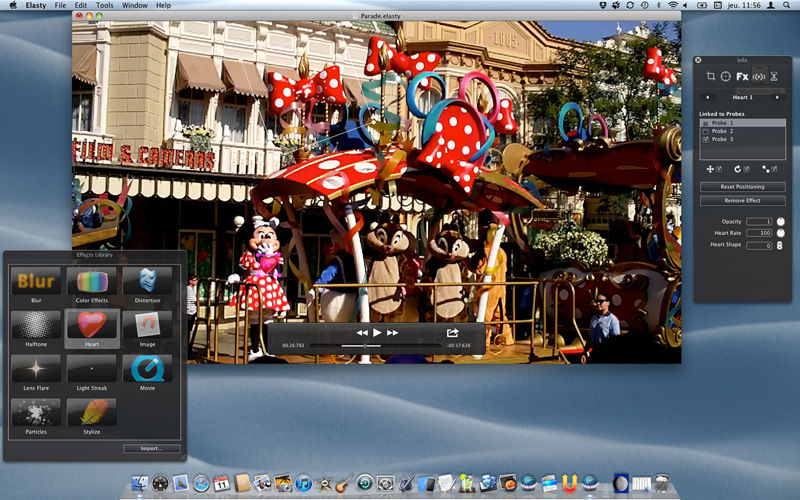Click the move position arrows icon

tap(710, 169)
